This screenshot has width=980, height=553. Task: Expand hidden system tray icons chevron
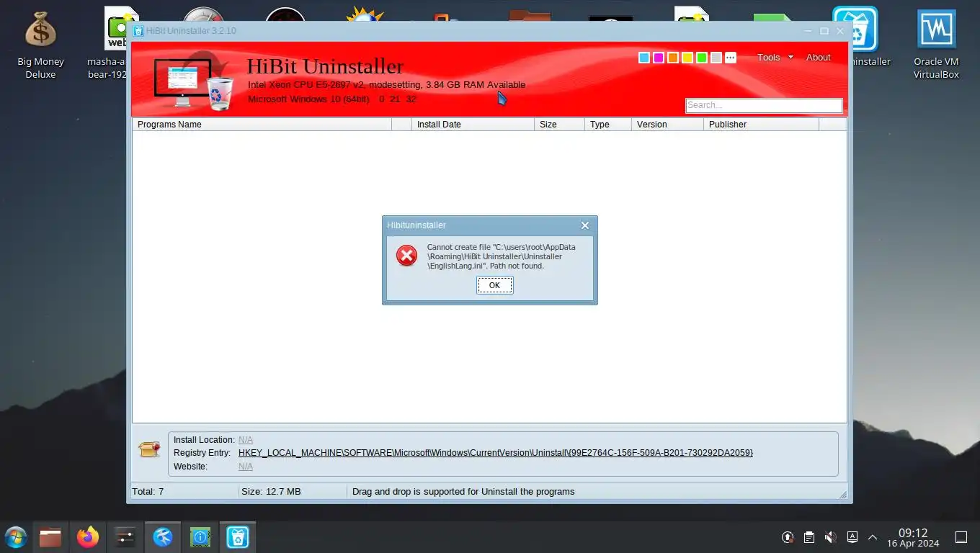coord(873,537)
